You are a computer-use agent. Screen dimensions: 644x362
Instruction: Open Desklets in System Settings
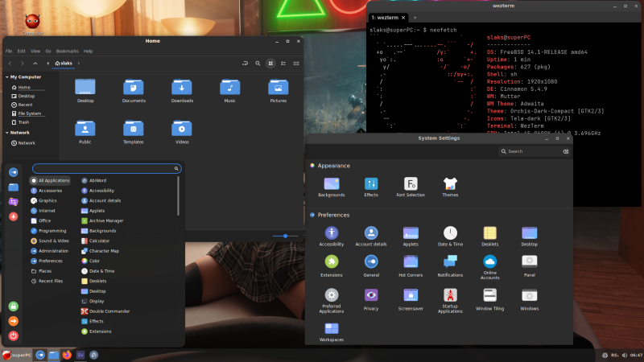[x=489, y=237]
